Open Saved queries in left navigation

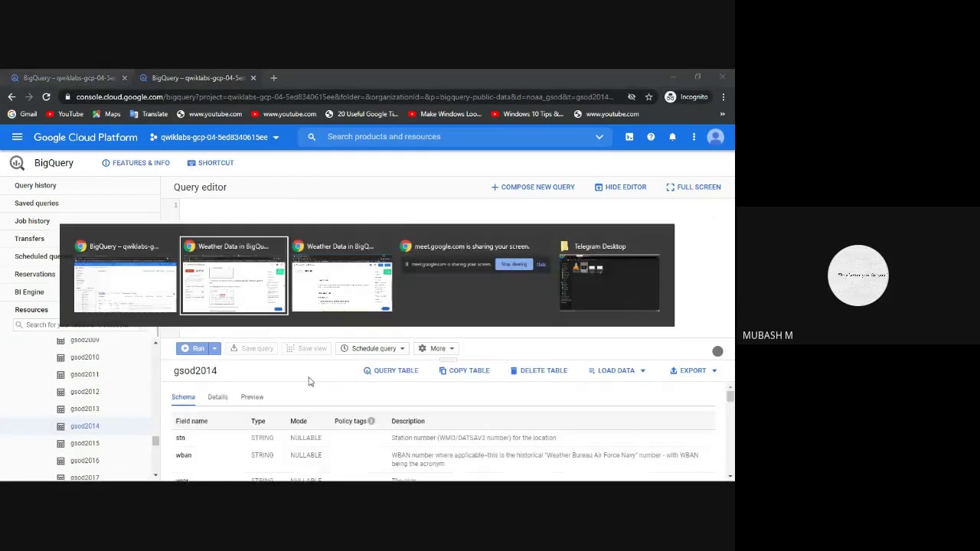coord(36,203)
